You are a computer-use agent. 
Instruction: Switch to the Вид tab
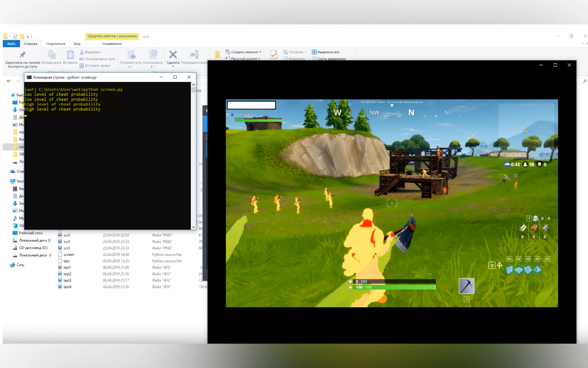coord(77,44)
